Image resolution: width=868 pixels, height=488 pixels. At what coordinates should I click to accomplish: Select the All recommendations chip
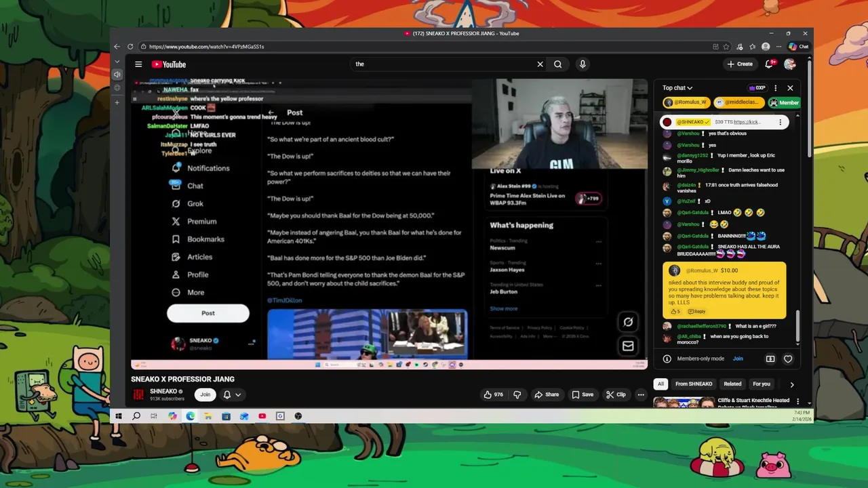(660, 384)
